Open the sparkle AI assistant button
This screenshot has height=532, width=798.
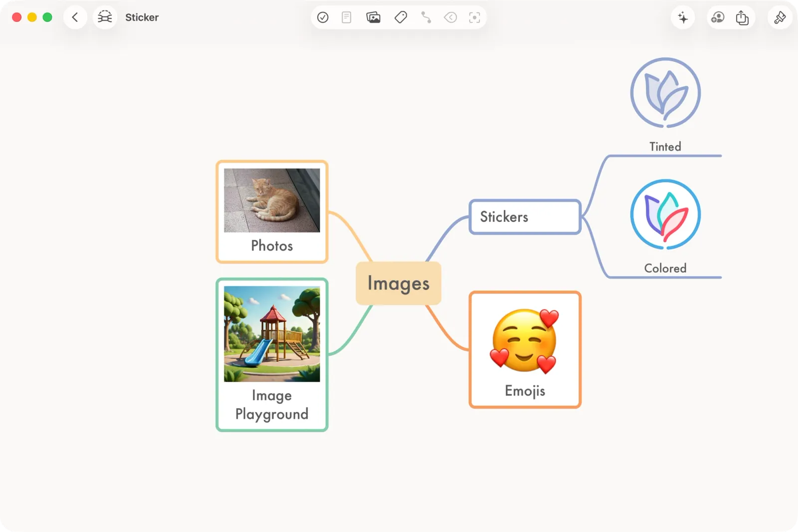(683, 17)
